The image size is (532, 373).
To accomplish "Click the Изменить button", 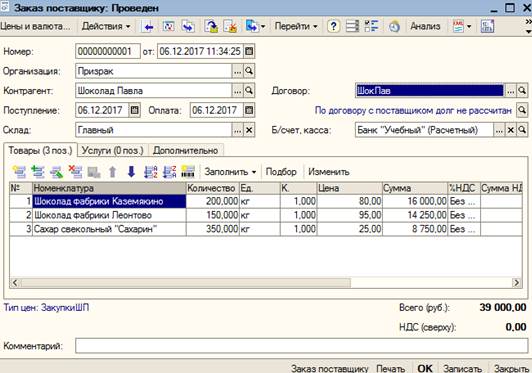I will 329,172.
